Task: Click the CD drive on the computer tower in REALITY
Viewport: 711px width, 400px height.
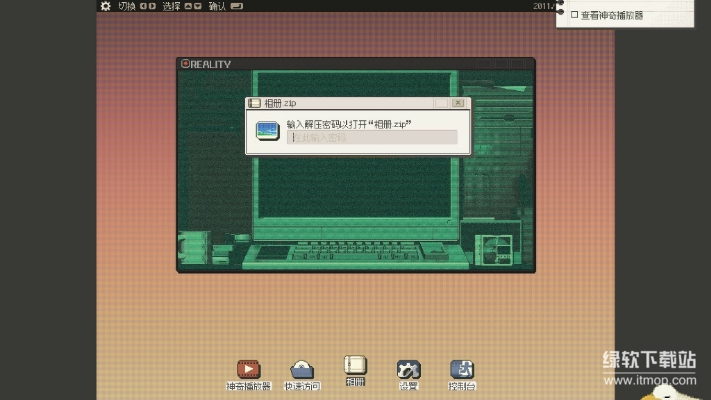Action: click(493, 249)
